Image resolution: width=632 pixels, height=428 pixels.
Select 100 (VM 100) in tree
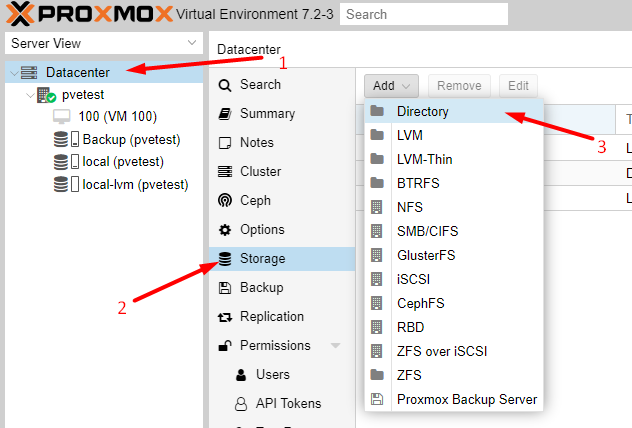point(104,117)
